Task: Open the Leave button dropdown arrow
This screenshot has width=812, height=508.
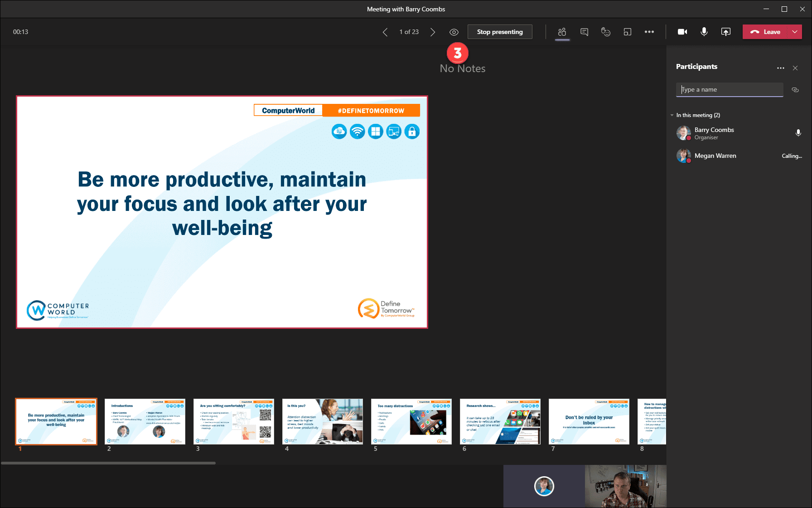Action: pyautogui.click(x=795, y=32)
